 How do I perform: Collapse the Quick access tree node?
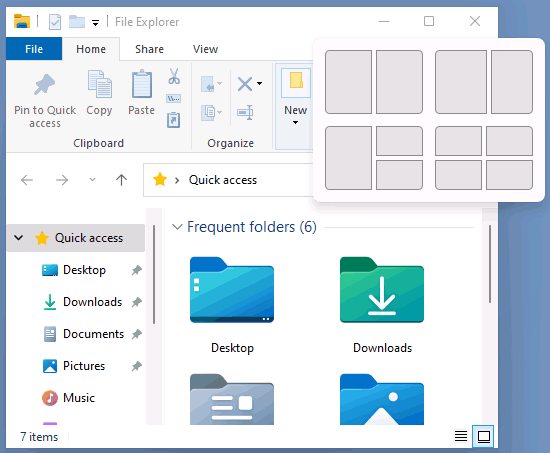[19, 238]
